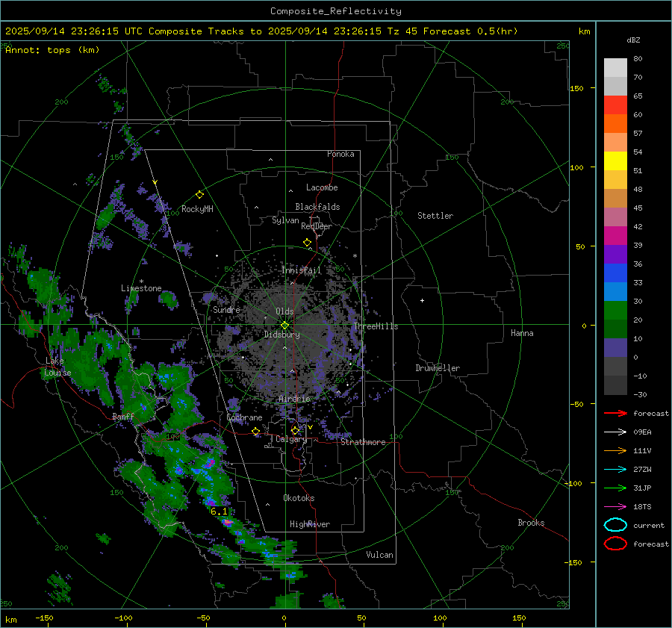This screenshot has height=628, width=672.
Task: Click the Lacombe city label
Action: [x=322, y=187]
